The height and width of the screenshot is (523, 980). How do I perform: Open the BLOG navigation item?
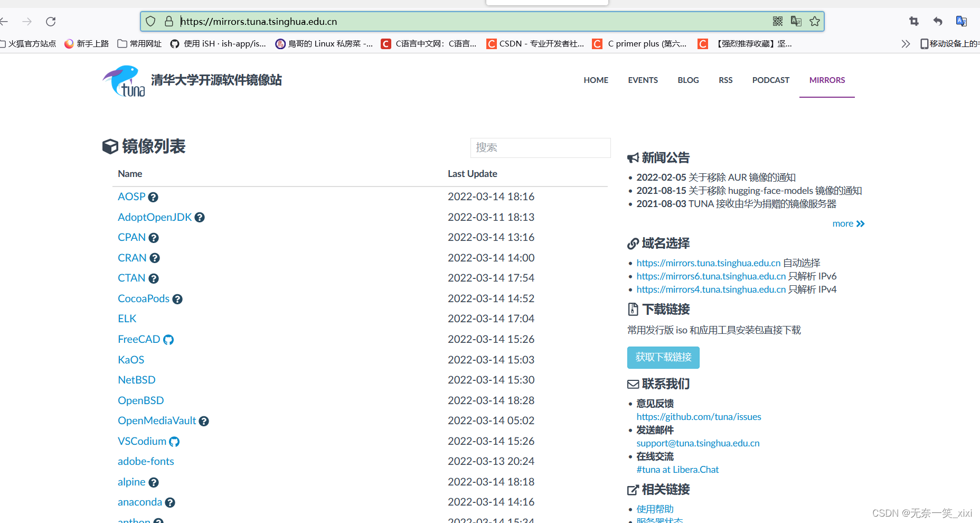point(689,80)
